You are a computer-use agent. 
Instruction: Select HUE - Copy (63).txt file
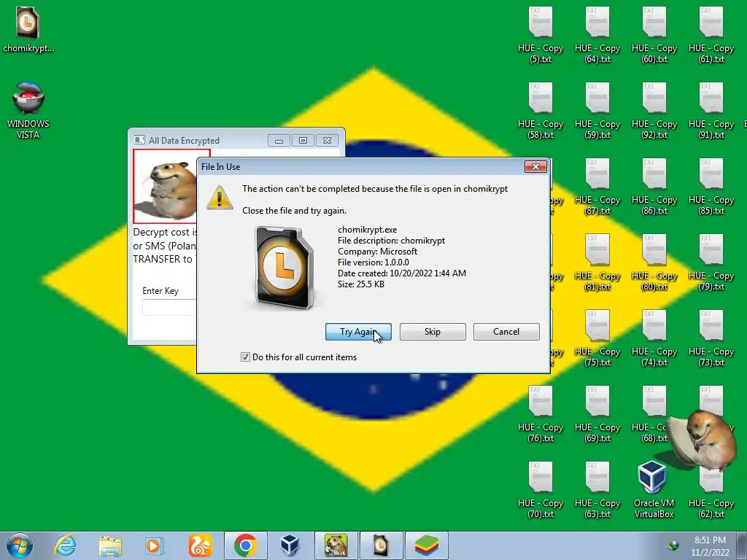point(597,489)
